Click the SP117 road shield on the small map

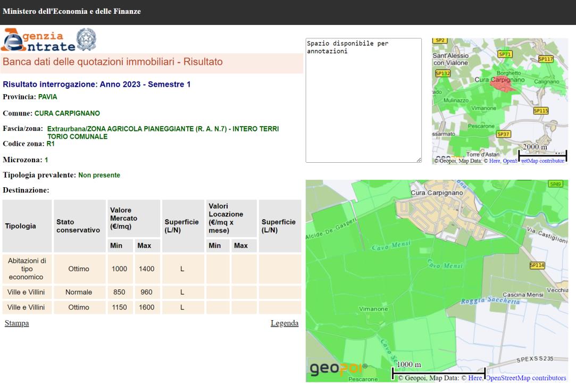point(546,59)
